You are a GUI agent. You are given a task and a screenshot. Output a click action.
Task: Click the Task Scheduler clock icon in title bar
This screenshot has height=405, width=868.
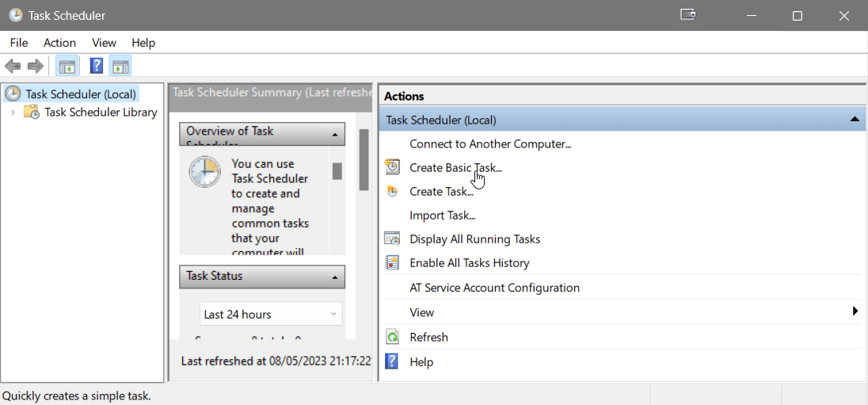16,16
